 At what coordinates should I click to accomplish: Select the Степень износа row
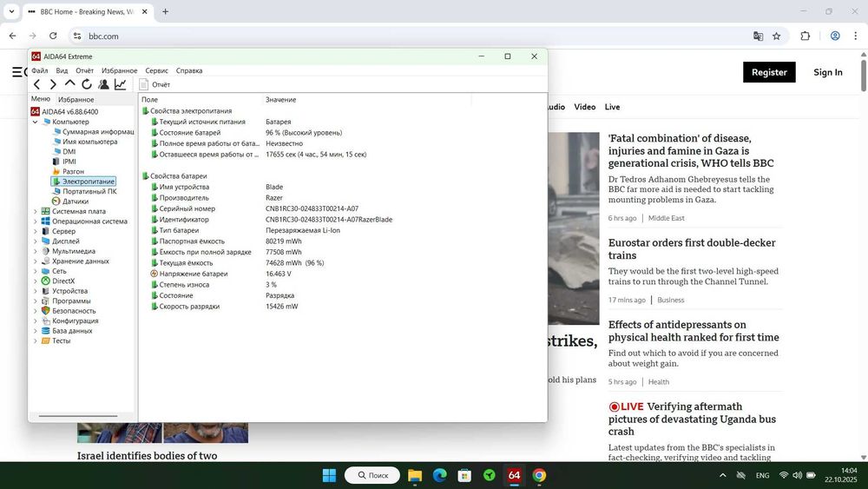(214, 285)
